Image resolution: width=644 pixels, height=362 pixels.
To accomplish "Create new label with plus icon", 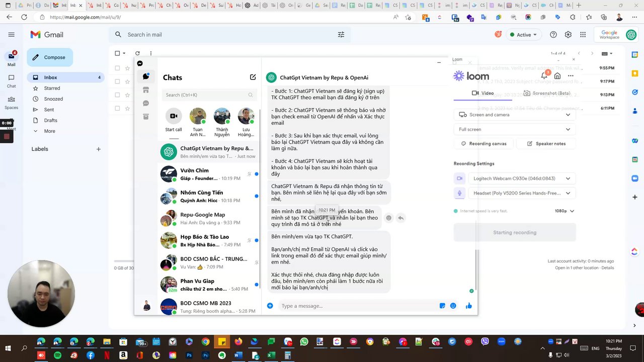I will (99, 149).
